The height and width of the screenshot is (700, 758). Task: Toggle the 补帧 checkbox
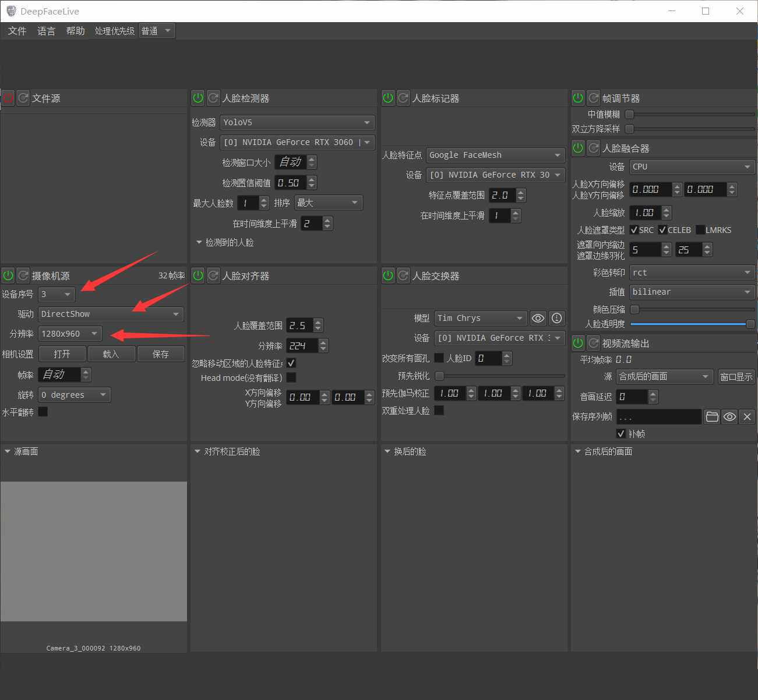(x=620, y=433)
